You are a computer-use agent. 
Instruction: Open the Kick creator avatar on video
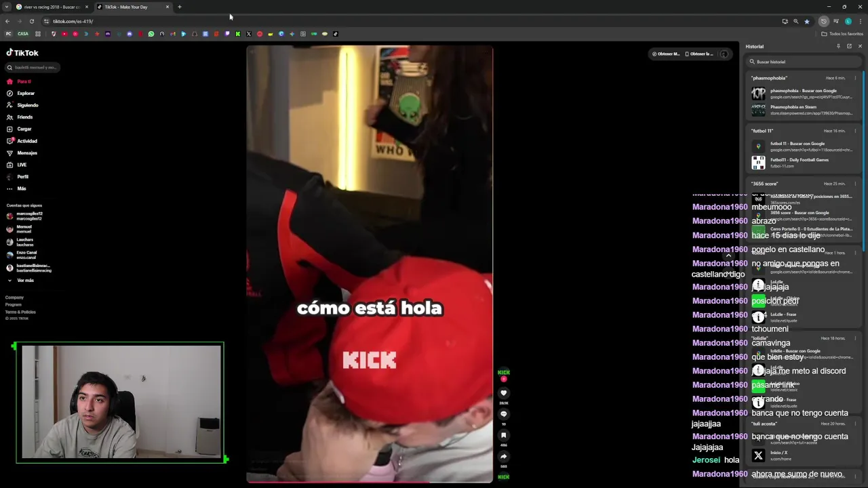(x=503, y=372)
